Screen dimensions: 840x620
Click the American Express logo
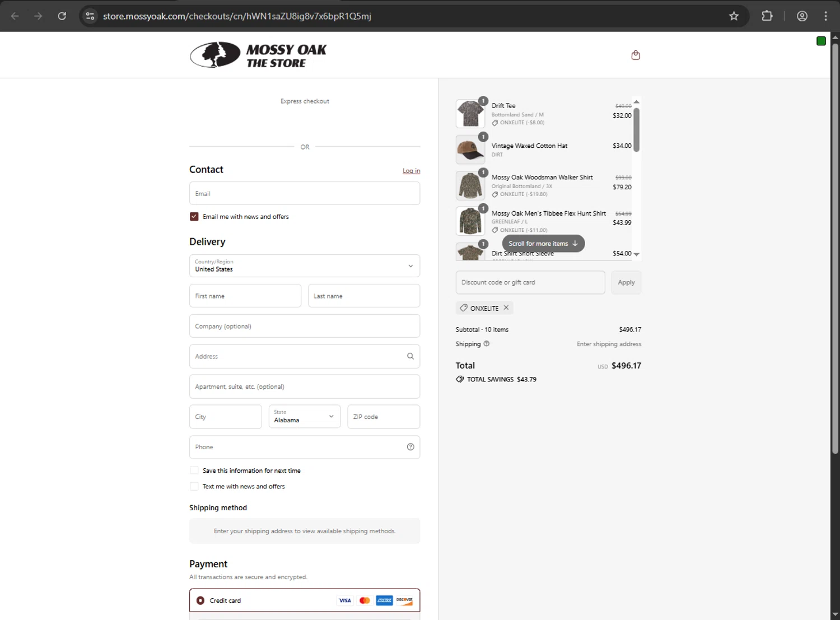coord(384,600)
